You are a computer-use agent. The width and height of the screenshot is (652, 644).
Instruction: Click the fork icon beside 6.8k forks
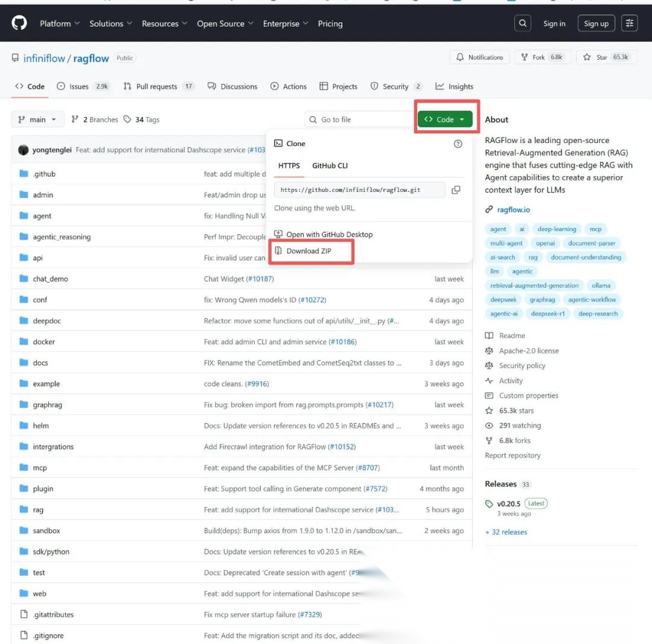click(x=489, y=440)
